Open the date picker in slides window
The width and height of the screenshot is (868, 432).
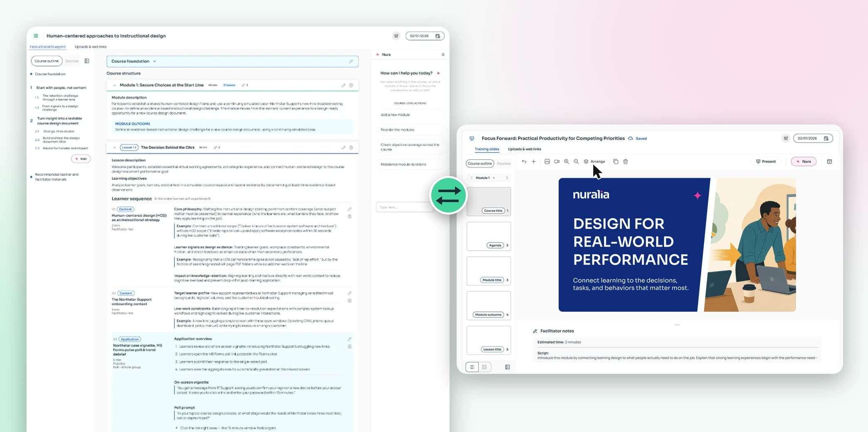(813, 138)
